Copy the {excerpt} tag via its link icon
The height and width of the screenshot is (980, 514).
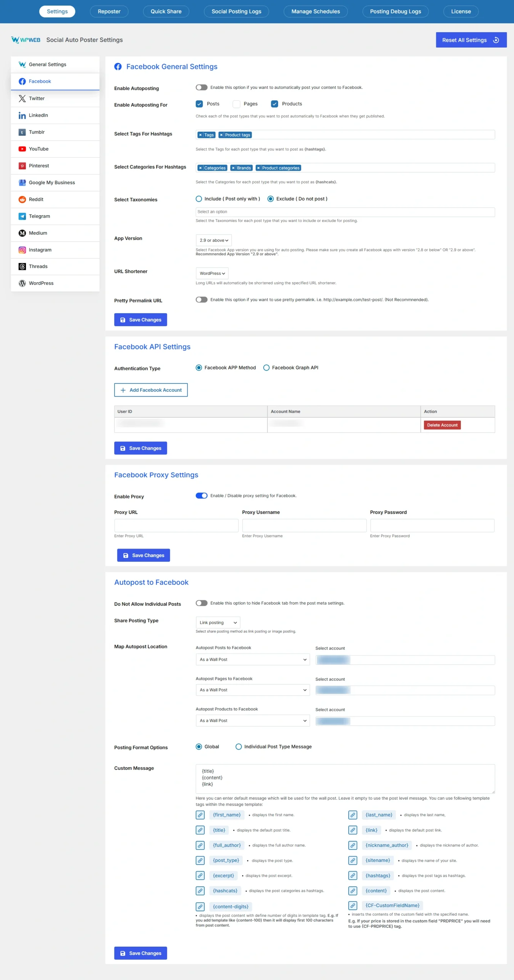pyautogui.click(x=200, y=875)
